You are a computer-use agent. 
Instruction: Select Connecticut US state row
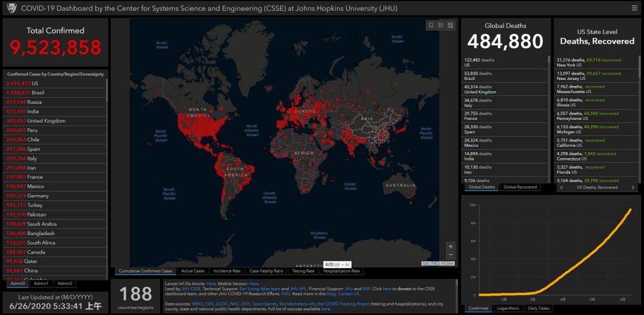pyautogui.click(x=596, y=156)
